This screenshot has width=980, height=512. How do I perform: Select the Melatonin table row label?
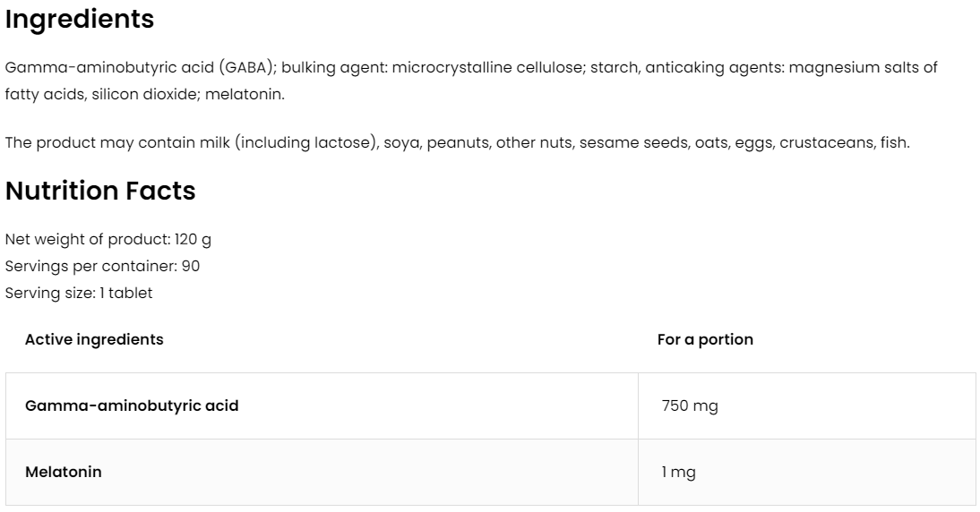coord(63,473)
